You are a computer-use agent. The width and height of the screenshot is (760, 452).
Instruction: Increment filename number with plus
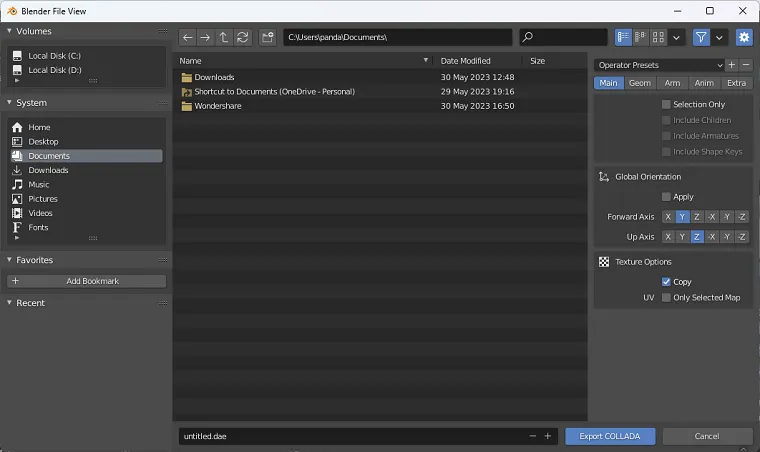point(548,436)
